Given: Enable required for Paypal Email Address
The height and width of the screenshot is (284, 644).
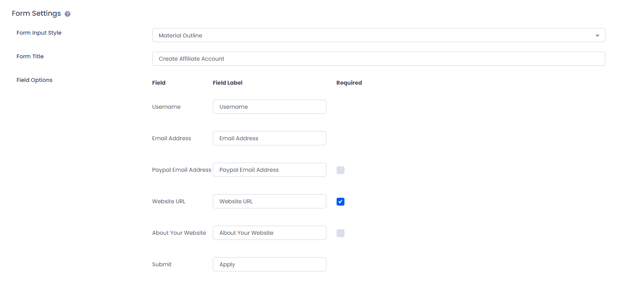Looking at the screenshot, I should (x=341, y=170).
